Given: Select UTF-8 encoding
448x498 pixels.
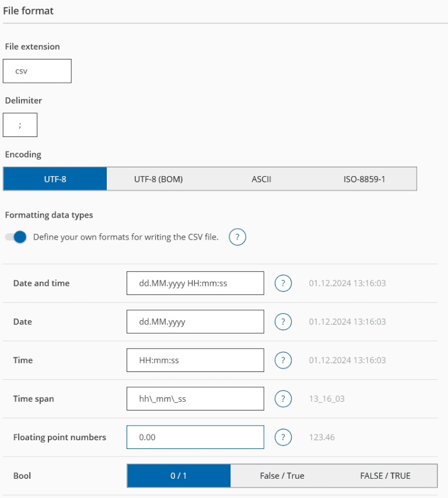Looking at the screenshot, I should (55, 179).
